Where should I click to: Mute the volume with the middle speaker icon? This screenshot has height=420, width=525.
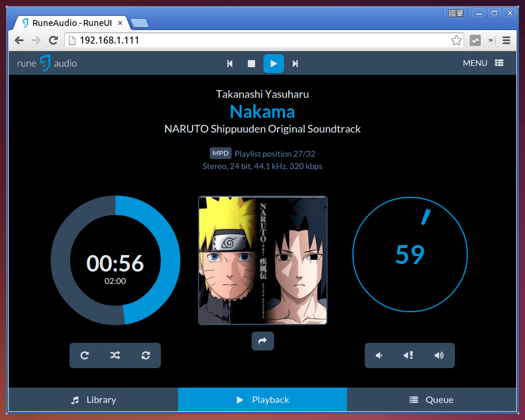pos(408,355)
